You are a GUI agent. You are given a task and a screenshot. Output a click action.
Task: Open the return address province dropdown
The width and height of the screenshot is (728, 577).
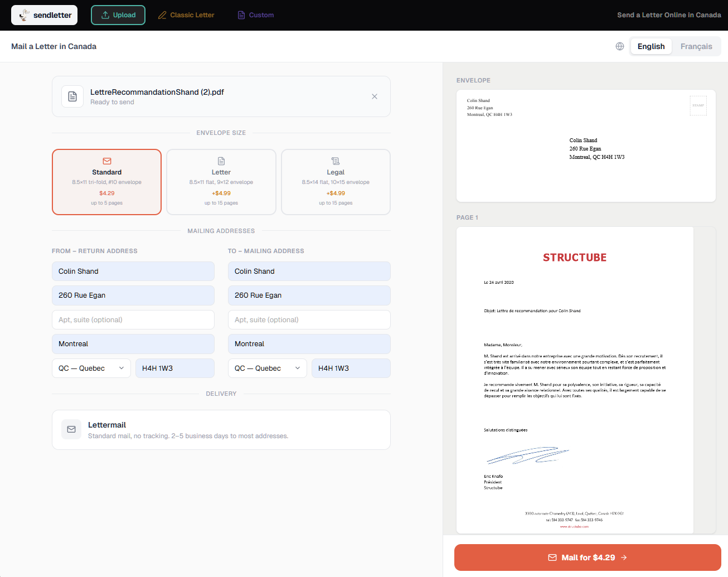pyautogui.click(x=91, y=368)
